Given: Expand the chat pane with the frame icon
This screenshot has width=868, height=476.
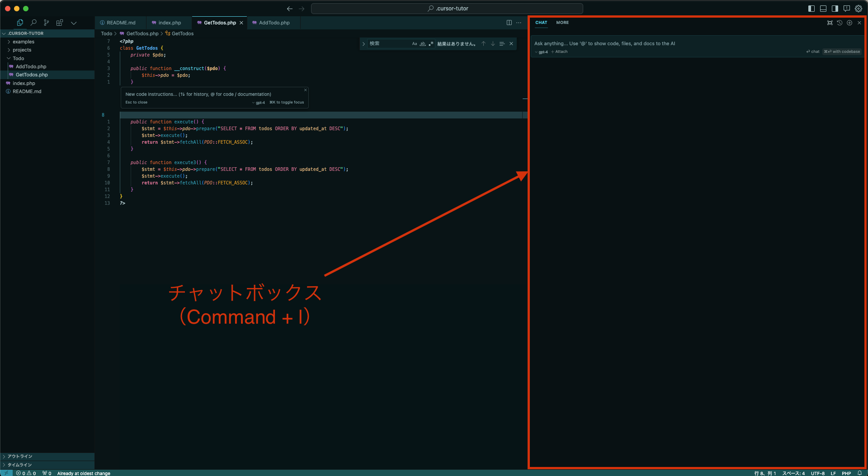Looking at the screenshot, I should (x=830, y=23).
